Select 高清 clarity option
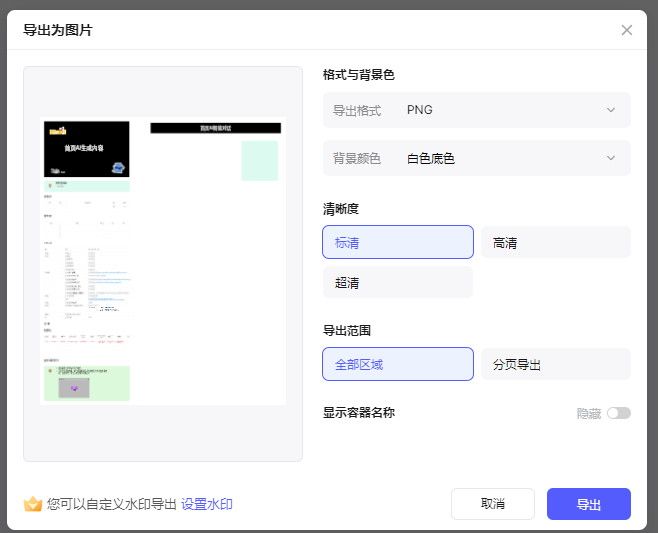Image resolution: width=658 pixels, height=533 pixels. (x=555, y=242)
